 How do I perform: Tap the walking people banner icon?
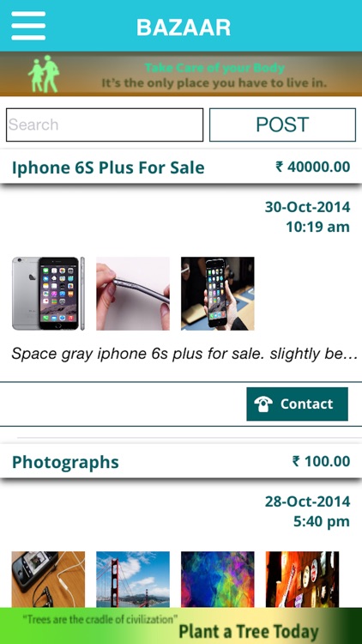pyautogui.click(x=44, y=74)
